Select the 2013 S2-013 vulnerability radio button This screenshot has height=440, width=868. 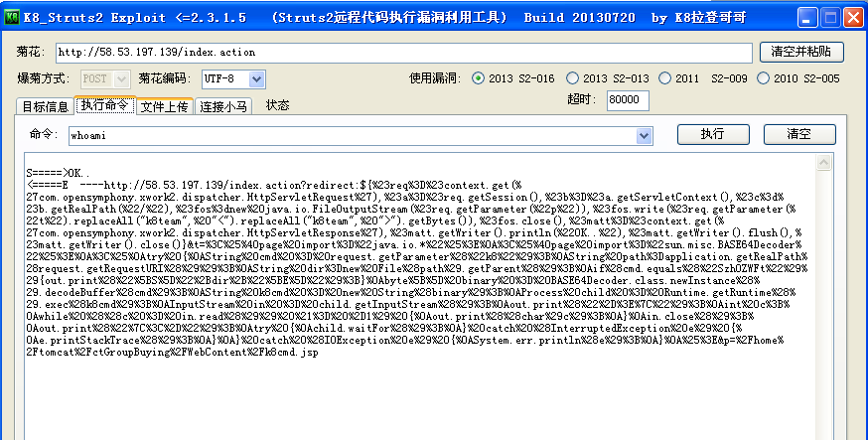tap(572, 78)
